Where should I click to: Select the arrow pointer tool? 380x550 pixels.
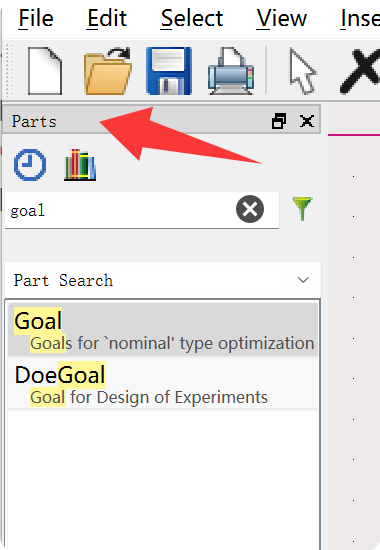[303, 72]
